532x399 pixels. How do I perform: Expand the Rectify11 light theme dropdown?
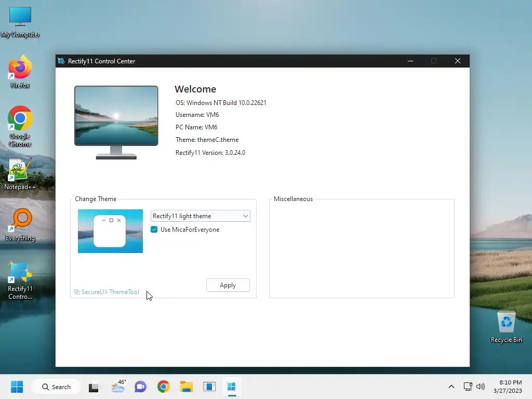[x=200, y=216]
